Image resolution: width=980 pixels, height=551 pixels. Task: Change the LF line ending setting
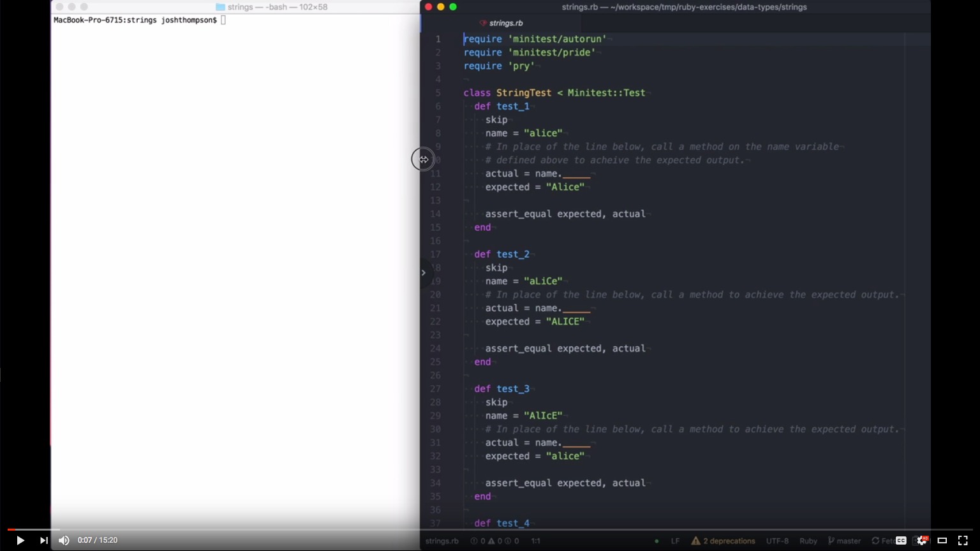click(x=675, y=541)
